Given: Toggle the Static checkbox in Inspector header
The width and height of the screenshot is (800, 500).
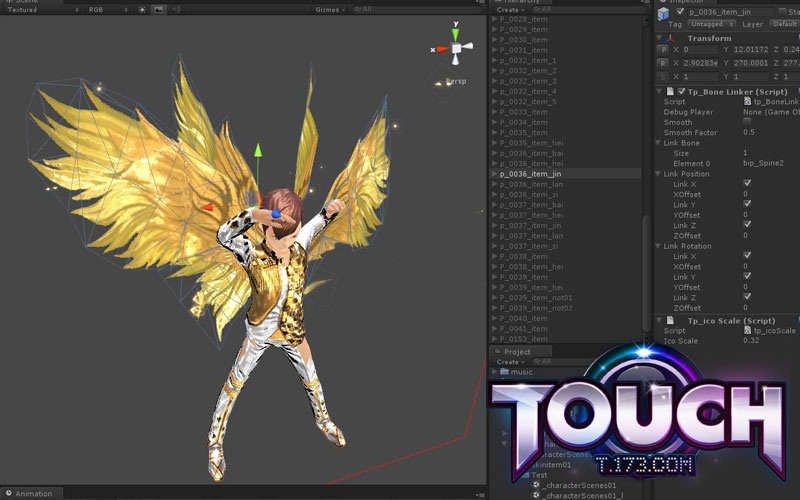Looking at the screenshot, I should pos(782,11).
